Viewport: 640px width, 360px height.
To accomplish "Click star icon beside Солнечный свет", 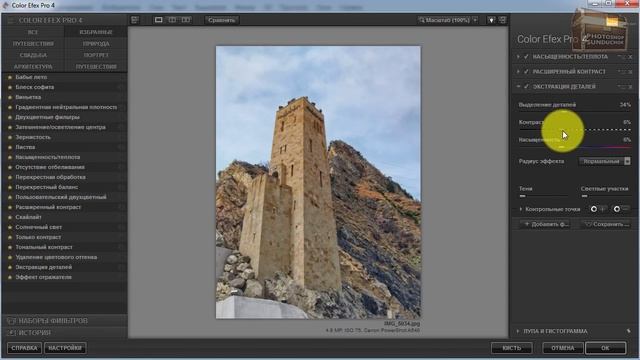I will point(10,227).
